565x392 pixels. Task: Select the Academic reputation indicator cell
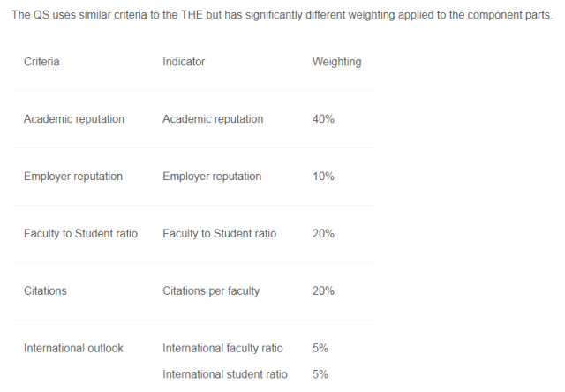point(213,119)
